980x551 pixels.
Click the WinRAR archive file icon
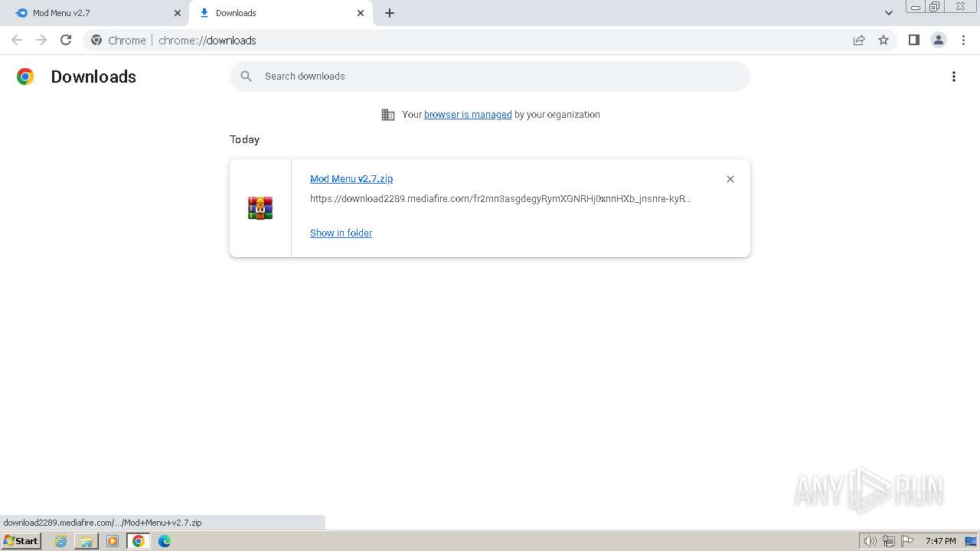260,208
